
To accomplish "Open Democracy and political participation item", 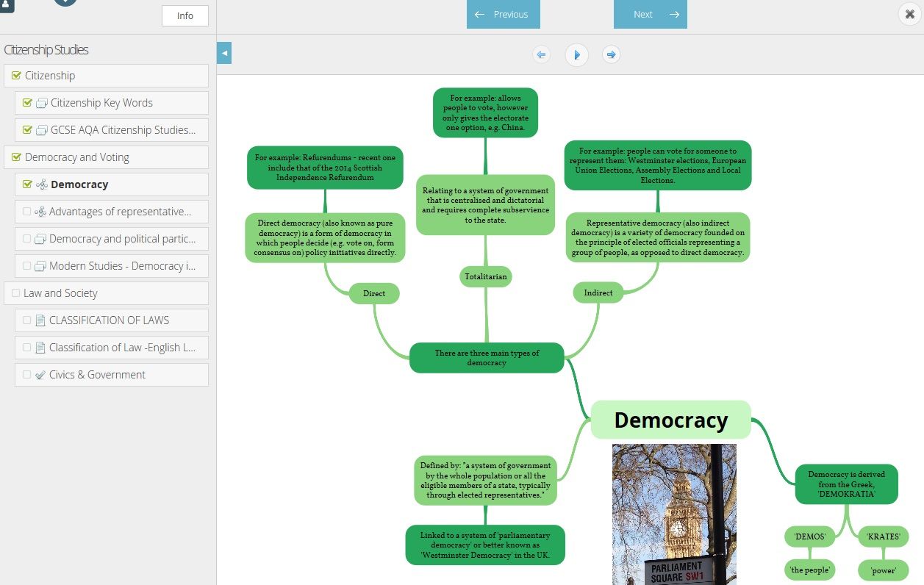I will click(122, 239).
